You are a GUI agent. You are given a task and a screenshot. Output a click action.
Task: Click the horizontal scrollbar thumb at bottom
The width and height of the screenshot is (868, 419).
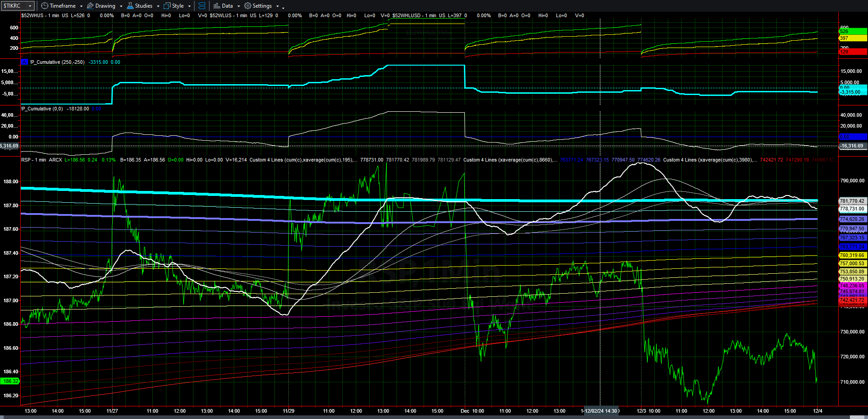coord(858,417)
